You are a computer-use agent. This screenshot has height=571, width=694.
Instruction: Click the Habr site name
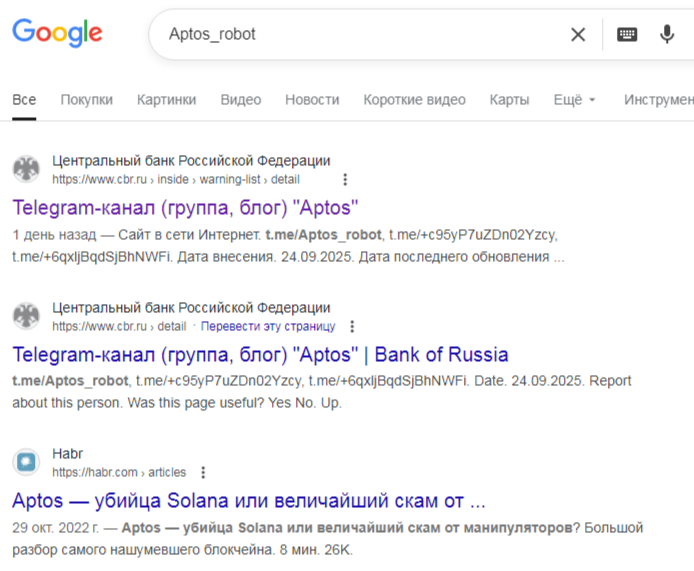pos(67,454)
